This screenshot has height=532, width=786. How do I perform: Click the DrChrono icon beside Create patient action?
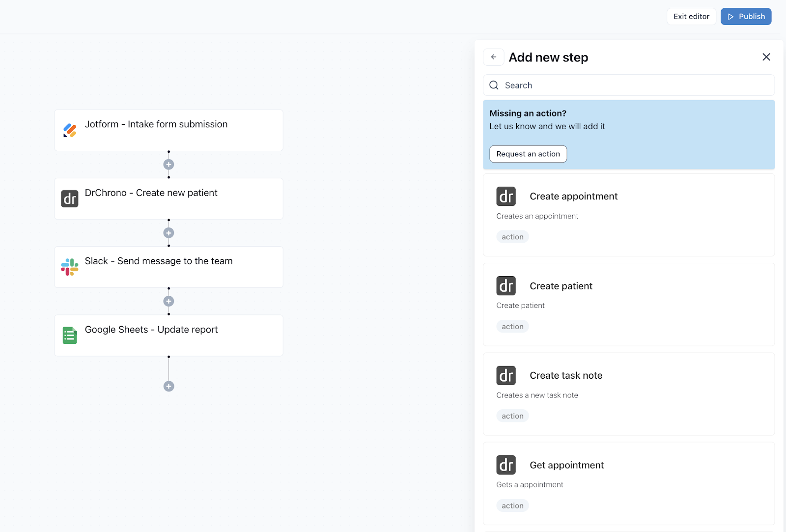pyautogui.click(x=506, y=286)
